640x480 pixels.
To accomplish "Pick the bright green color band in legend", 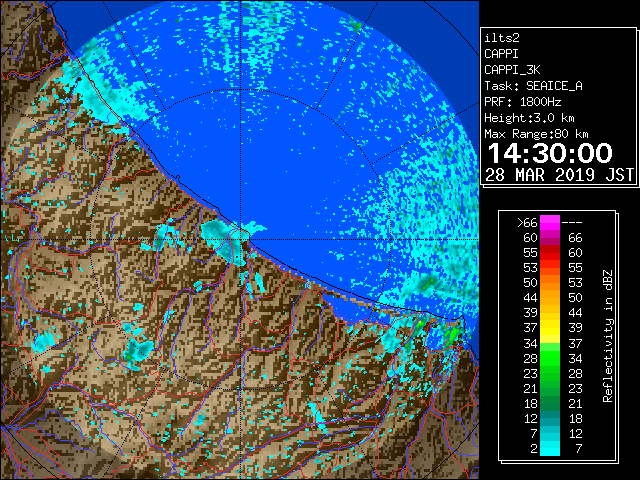I will tap(550, 358).
